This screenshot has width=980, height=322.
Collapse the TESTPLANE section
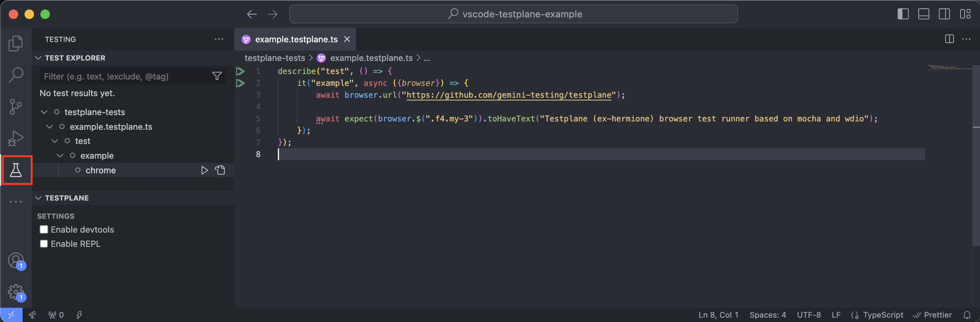point(38,198)
